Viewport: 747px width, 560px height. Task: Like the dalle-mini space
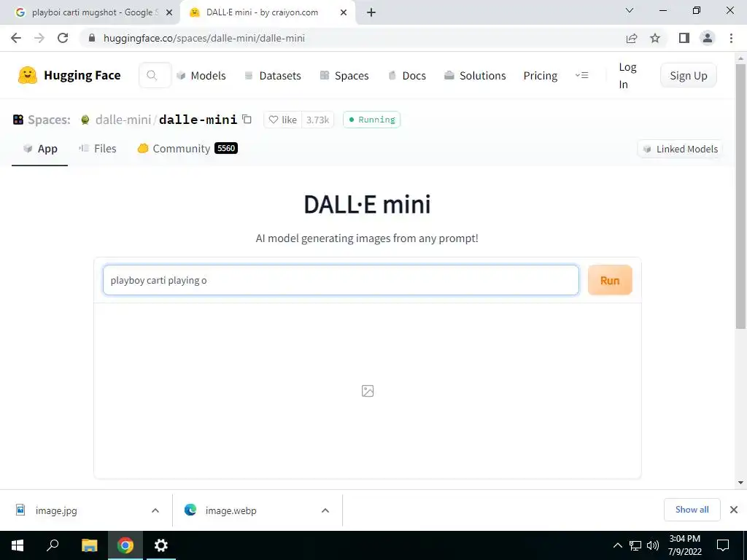pos(283,120)
